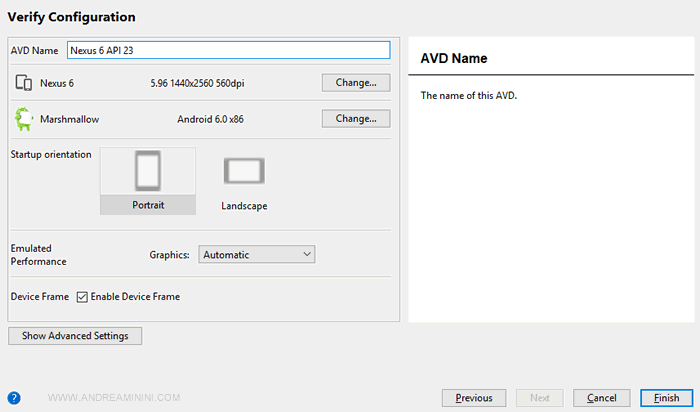Click the 'Device Frame' label
The image size is (700, 412).
pos(40,297)
